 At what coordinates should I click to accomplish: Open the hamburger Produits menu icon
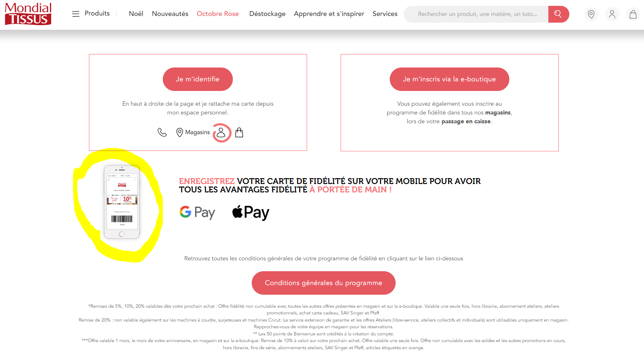pyautogui.click(x=76, y=14)
